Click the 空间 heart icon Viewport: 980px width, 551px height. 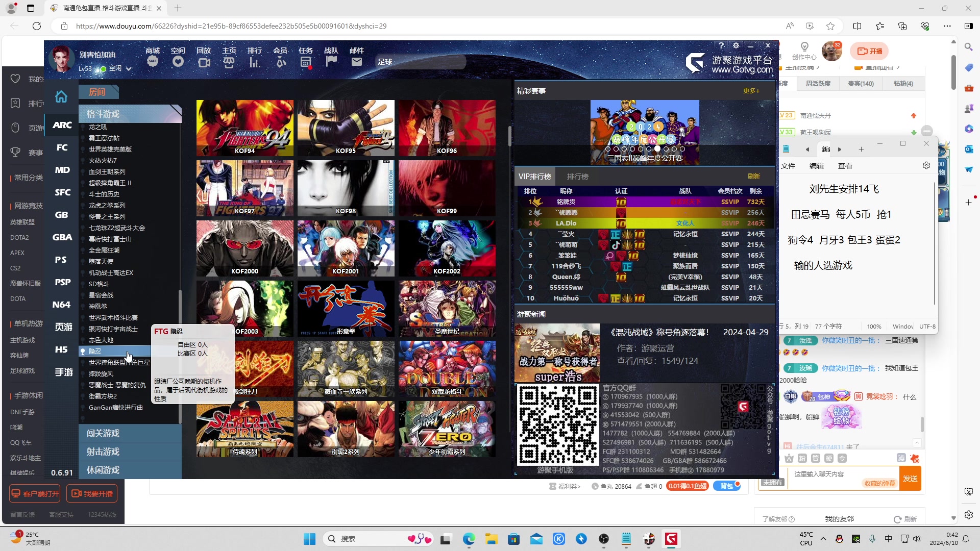coord(178,62)
